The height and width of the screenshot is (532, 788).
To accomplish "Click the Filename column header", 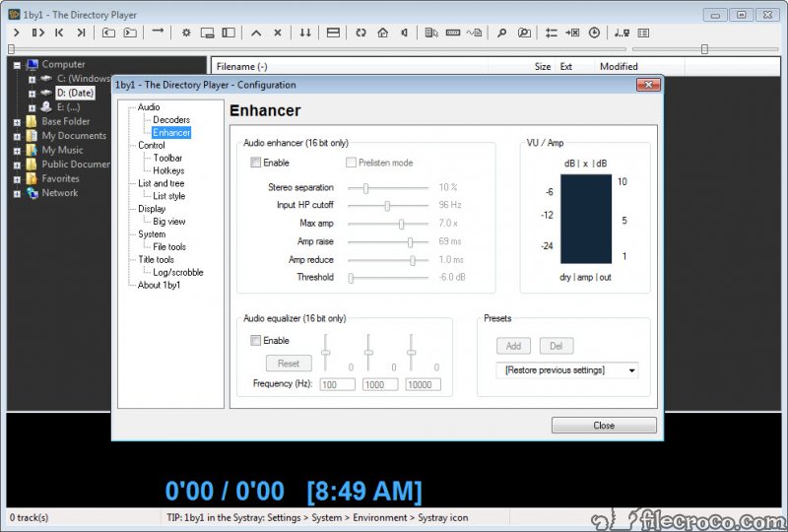I will click(x=350, y=66).
